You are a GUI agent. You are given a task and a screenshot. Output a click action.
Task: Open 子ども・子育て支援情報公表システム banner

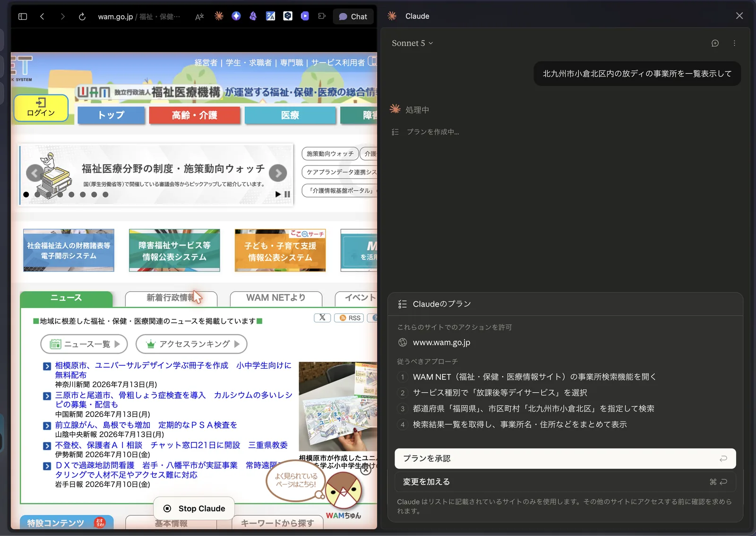(x=280, y=251)
